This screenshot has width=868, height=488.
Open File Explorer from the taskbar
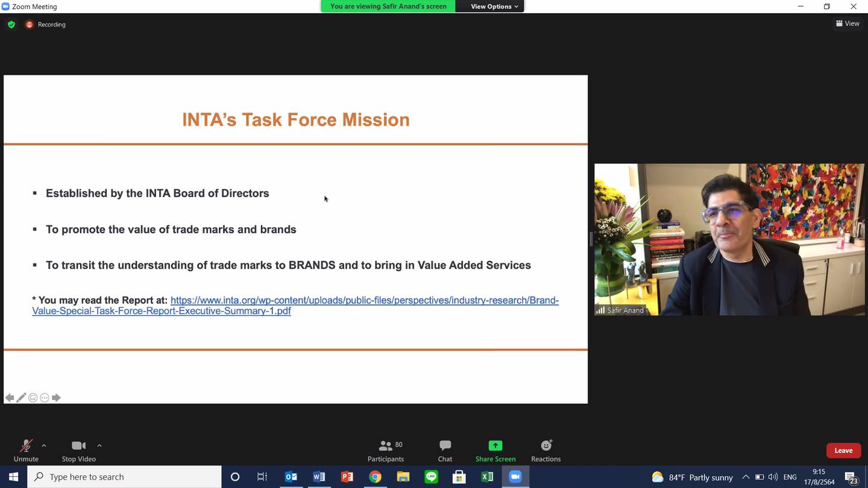click(403, 477)
